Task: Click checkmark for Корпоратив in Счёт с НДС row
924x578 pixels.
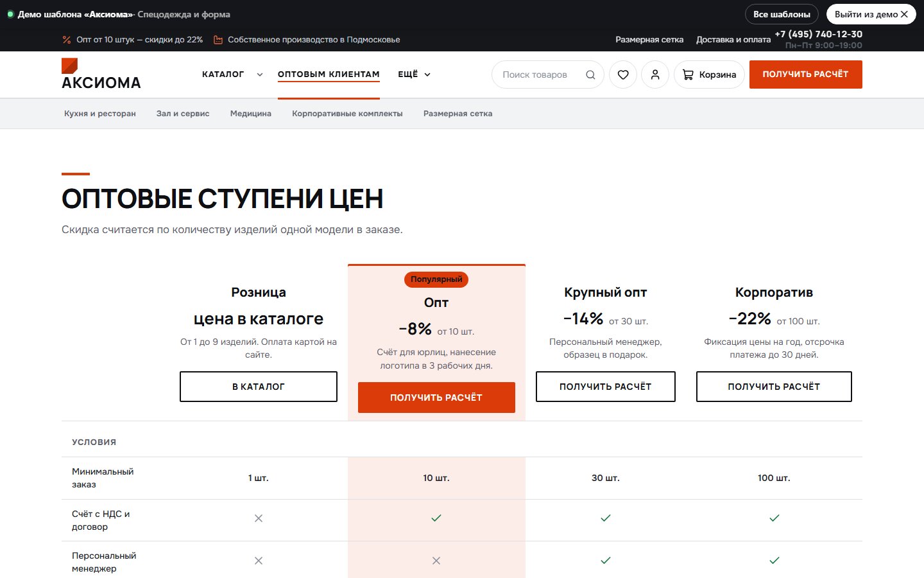Action: tap(774, 518)
